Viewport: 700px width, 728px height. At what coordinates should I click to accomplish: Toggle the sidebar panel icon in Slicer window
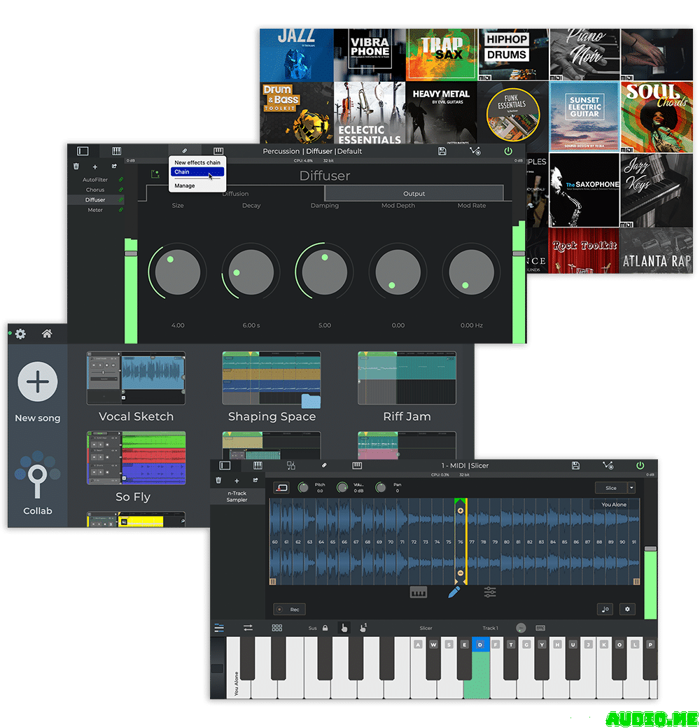(225, 465)
